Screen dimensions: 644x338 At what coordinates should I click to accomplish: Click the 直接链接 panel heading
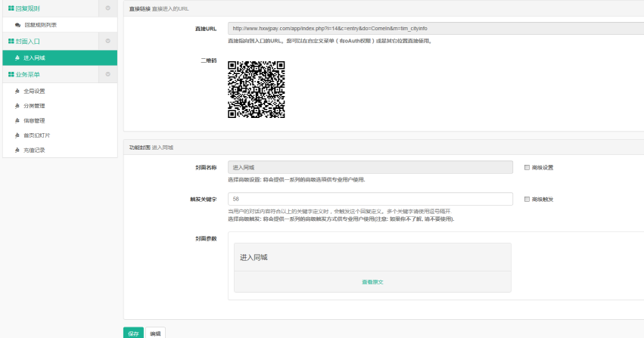140,8
